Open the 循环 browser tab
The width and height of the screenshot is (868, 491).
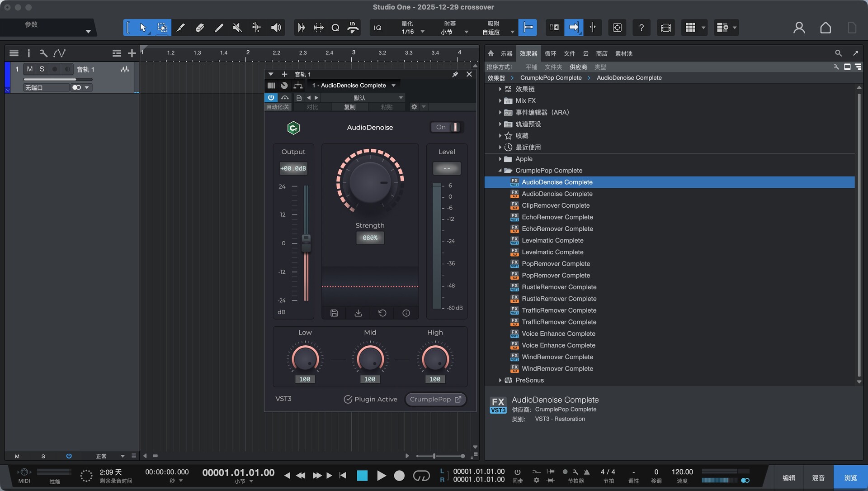[x=550, y=53]
